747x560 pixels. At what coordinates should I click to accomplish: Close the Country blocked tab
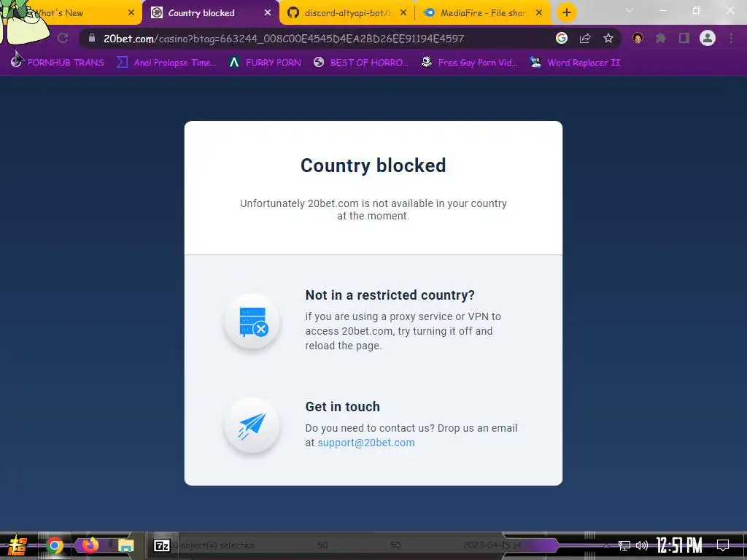(x=267, y=13)
